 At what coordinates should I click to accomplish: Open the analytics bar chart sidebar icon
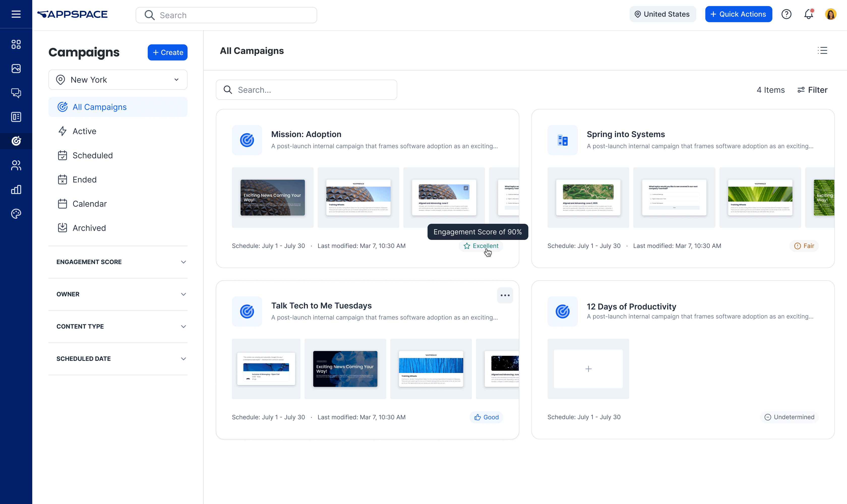coord(16,190)
